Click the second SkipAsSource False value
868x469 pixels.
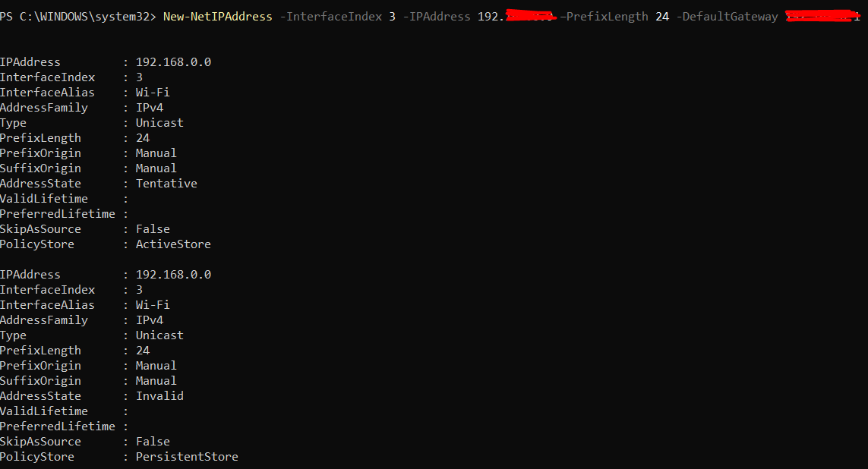pos(153,442)
